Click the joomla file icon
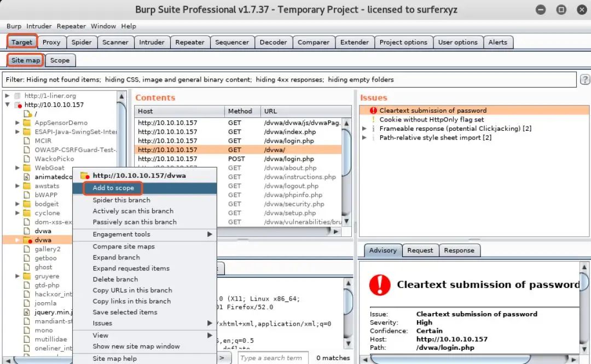The image size is (591, 364). click(27, 303)
